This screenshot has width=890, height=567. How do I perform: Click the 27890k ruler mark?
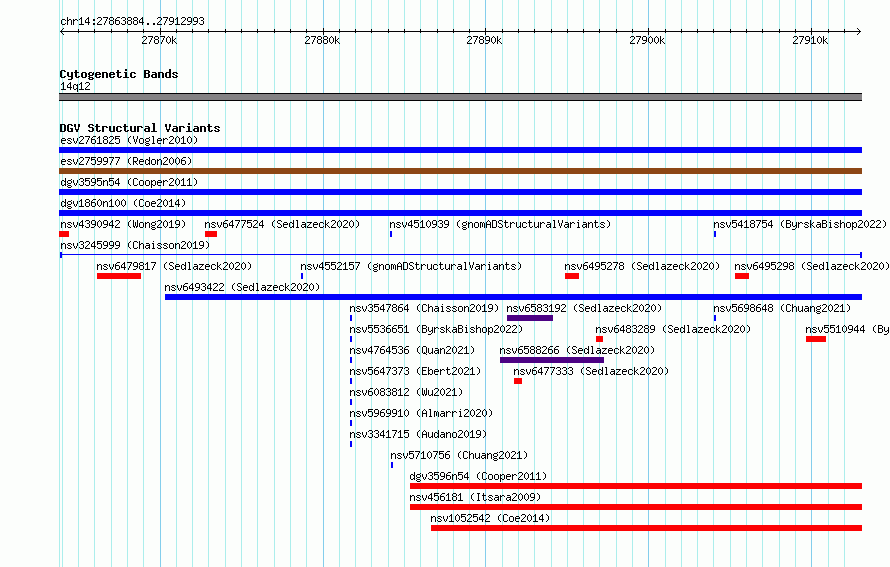tap(484, 40)
